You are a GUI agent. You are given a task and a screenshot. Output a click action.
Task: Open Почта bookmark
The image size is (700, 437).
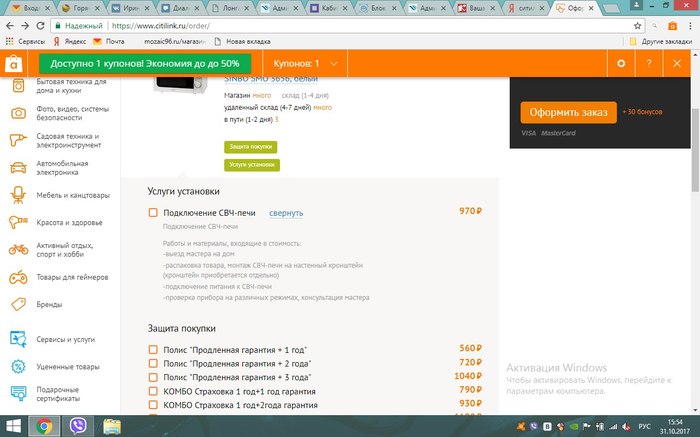(x=109, y=41)
